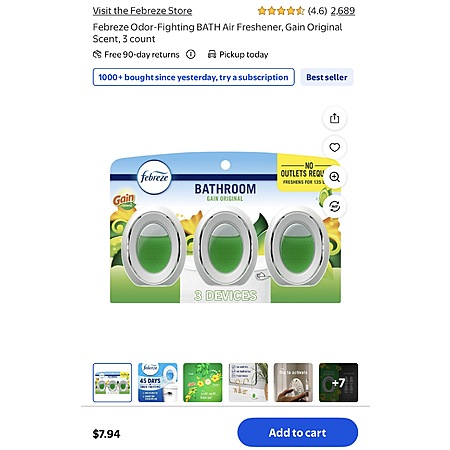This screenshot has height=450, width=450.
Task: Open info icon next to free returns
Action: point(191,54)
